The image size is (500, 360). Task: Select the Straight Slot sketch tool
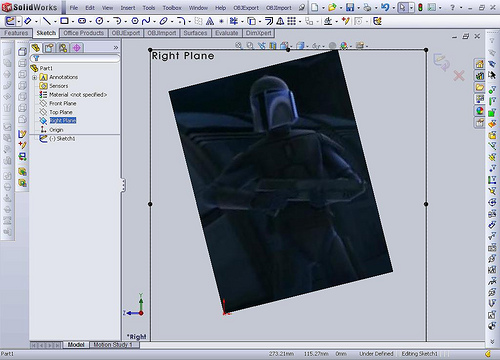82,21
